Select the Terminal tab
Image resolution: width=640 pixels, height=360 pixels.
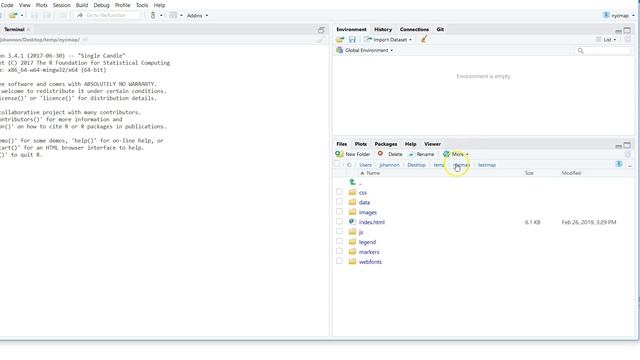[14, 29]
